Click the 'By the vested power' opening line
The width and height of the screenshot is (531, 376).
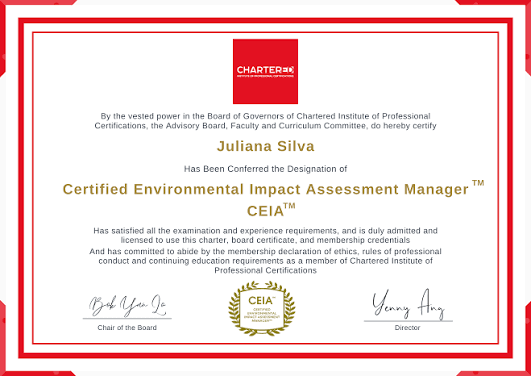[266, 116]
